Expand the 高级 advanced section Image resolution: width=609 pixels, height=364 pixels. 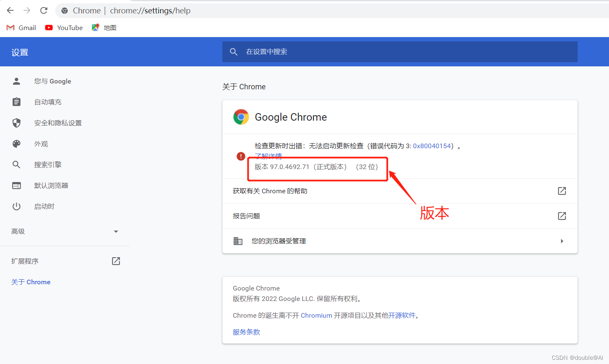[116, 232]
